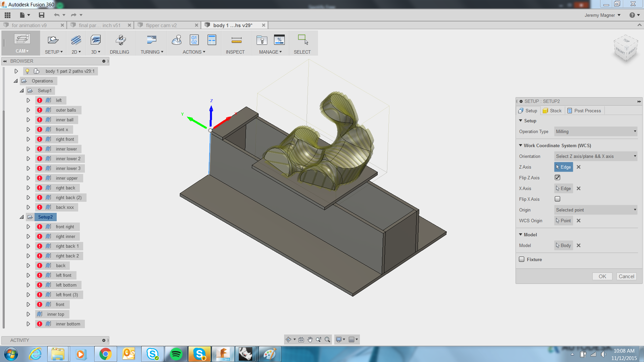Switch to the Setup tab in dialog
Viewport: 644px width, 362px height.
(528, 111)
